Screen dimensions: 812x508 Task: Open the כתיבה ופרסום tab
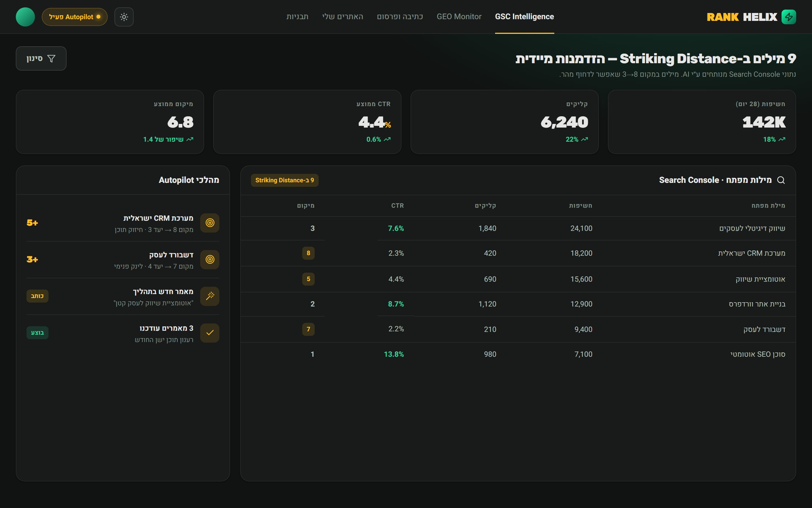tap(400, 16)
